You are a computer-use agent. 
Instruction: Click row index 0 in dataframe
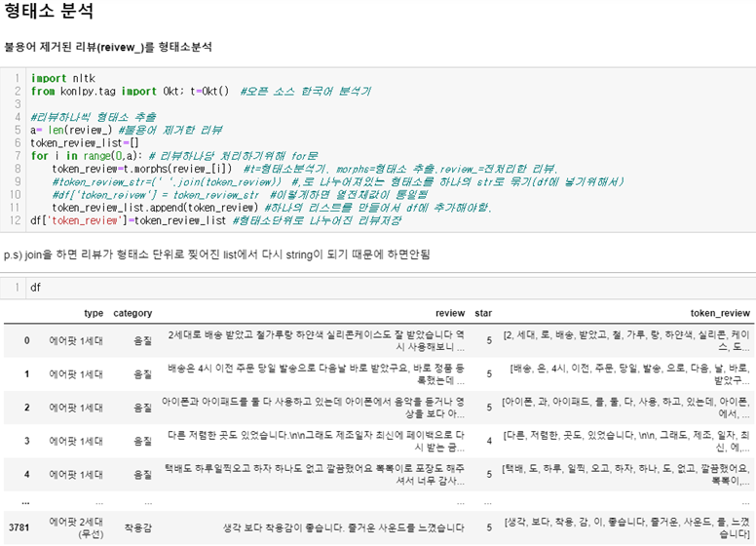pyautogui.click(x=27, y=340)
